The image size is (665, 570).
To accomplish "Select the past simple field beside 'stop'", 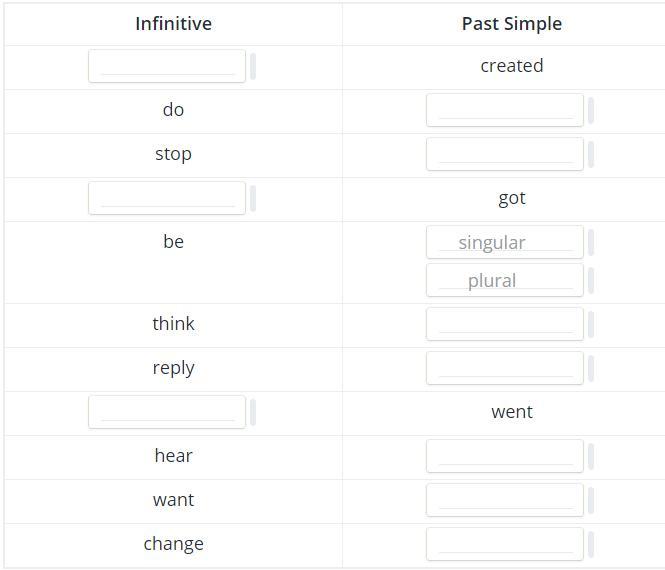I will tap(505, 154).
